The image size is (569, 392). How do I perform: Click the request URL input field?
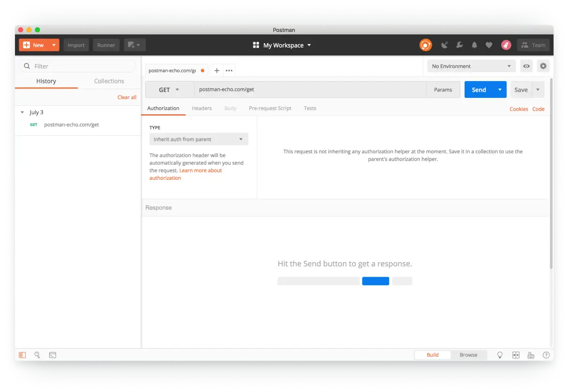(309, 89)
